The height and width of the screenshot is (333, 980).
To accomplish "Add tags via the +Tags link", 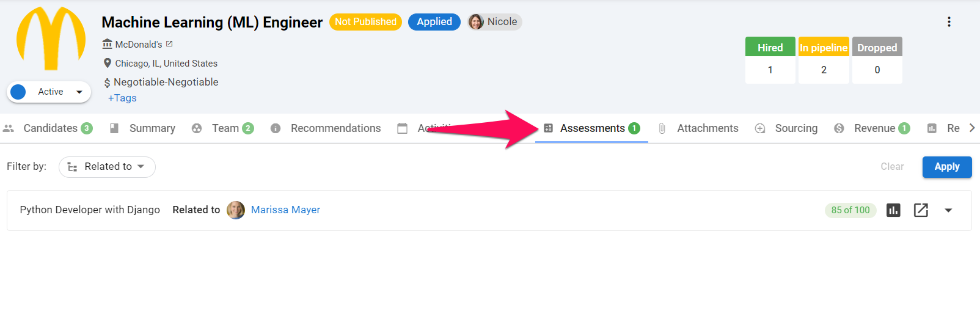I will [122, 98].
